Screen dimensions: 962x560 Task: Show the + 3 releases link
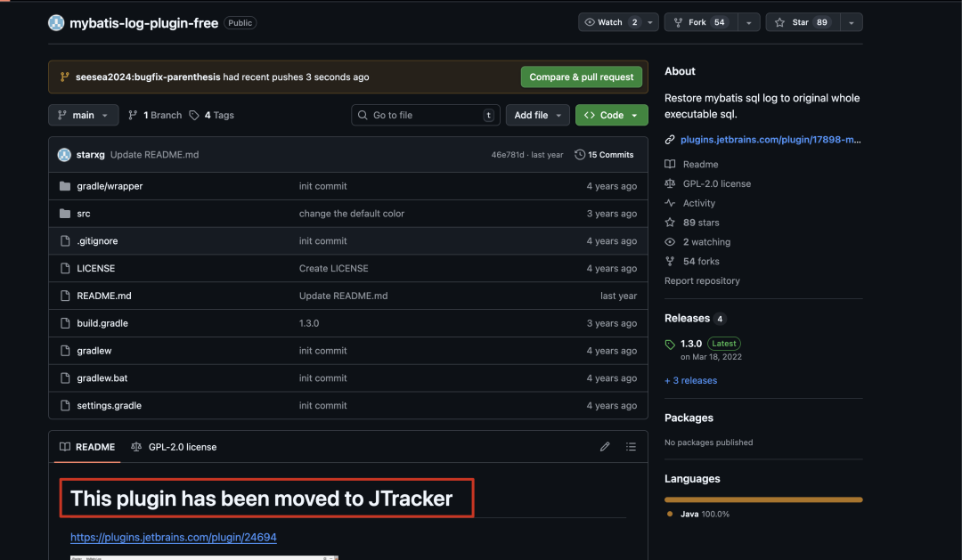pyautogui.click(x=691, y=380)
